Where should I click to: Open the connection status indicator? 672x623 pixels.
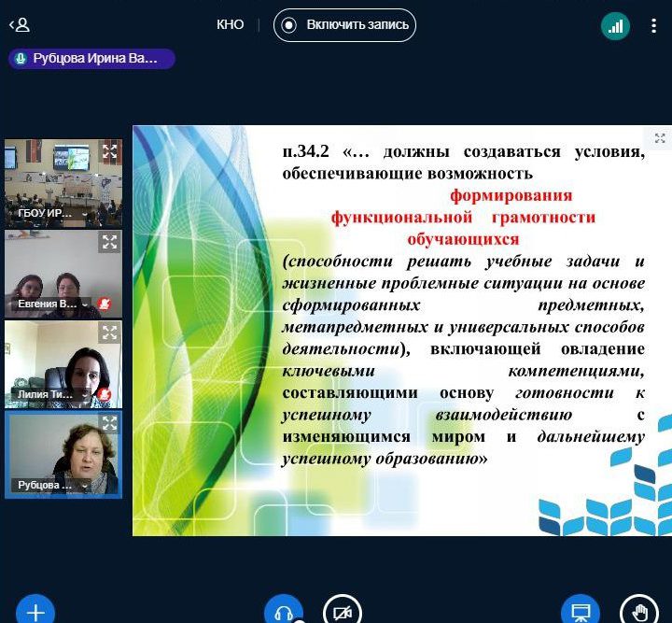(614, 26)
